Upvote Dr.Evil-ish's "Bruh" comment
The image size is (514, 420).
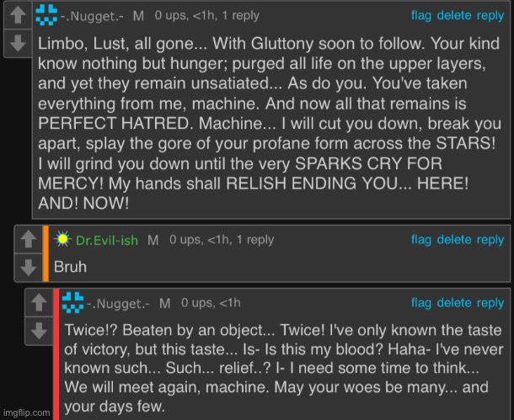tap(27, 240)
